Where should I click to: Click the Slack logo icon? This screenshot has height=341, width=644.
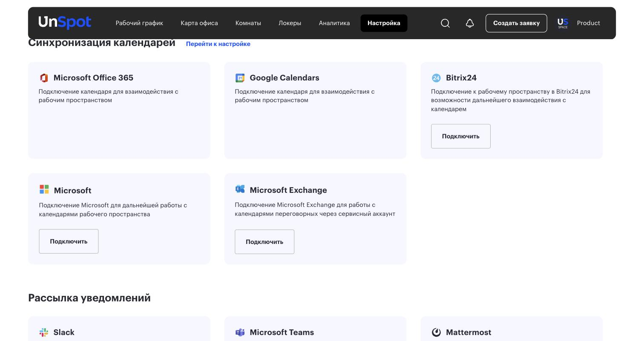click(x=44, y=332)
